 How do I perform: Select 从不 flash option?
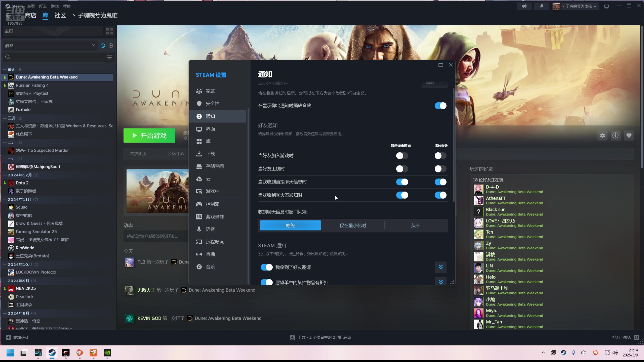tap(416, 225)
